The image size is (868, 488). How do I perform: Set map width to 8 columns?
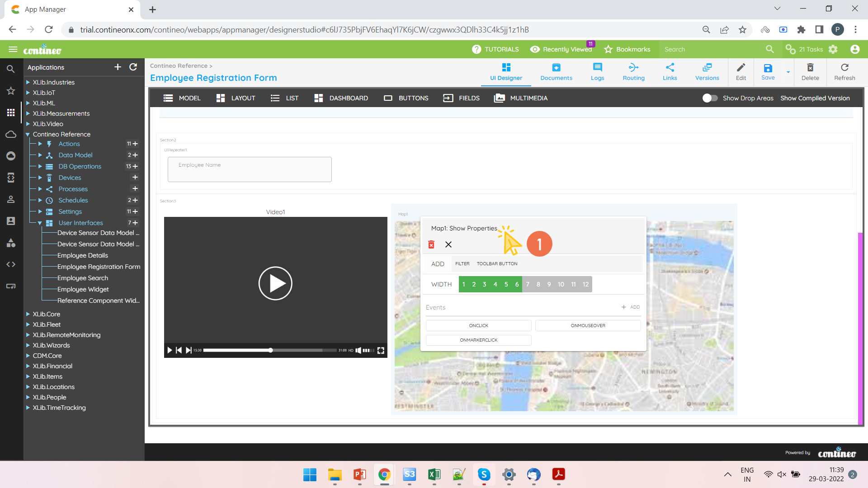538,284
